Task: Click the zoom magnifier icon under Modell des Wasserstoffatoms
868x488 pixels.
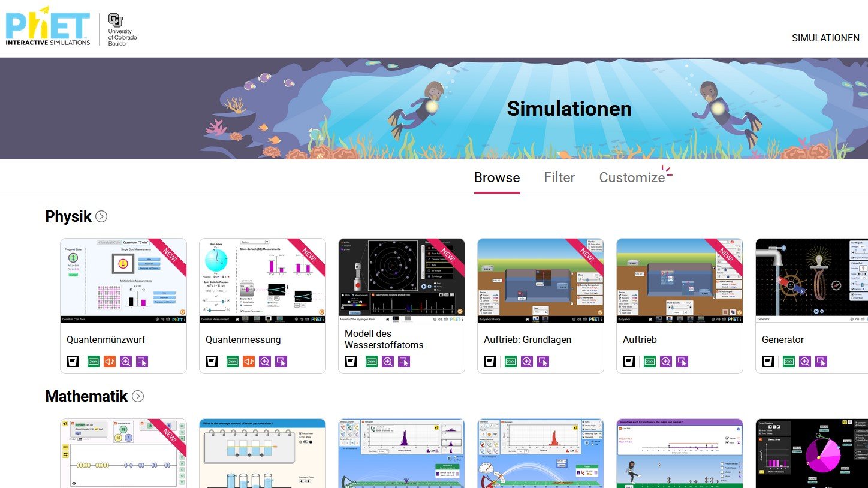Action: (x=388, y=362)
